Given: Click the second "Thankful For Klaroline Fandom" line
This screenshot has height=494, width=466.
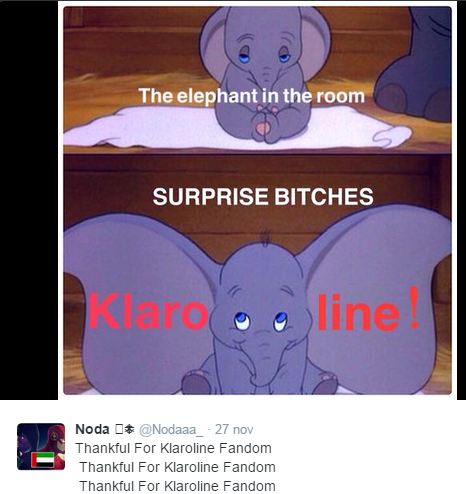Looking at the screenshot, I should [x=177, y=467].
